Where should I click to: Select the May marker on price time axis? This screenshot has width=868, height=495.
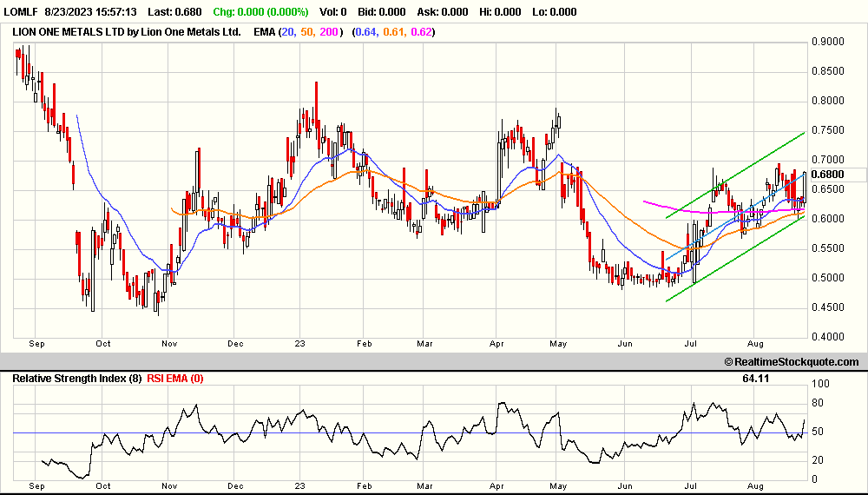click(558, 343)
